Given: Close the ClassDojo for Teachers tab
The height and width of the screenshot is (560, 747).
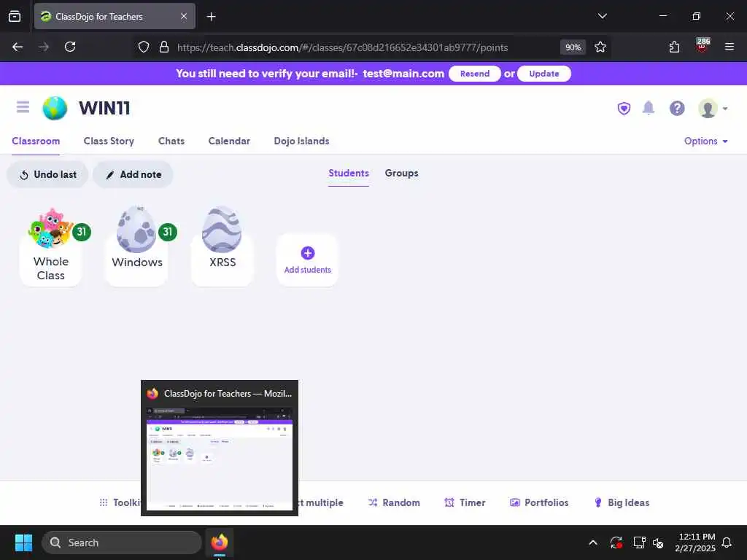Looking at the screenshot, I should (x=184, y=17).
